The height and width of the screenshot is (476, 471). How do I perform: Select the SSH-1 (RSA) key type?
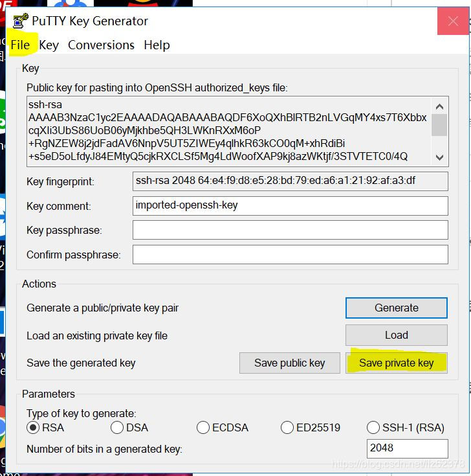(x=406, y=427)
